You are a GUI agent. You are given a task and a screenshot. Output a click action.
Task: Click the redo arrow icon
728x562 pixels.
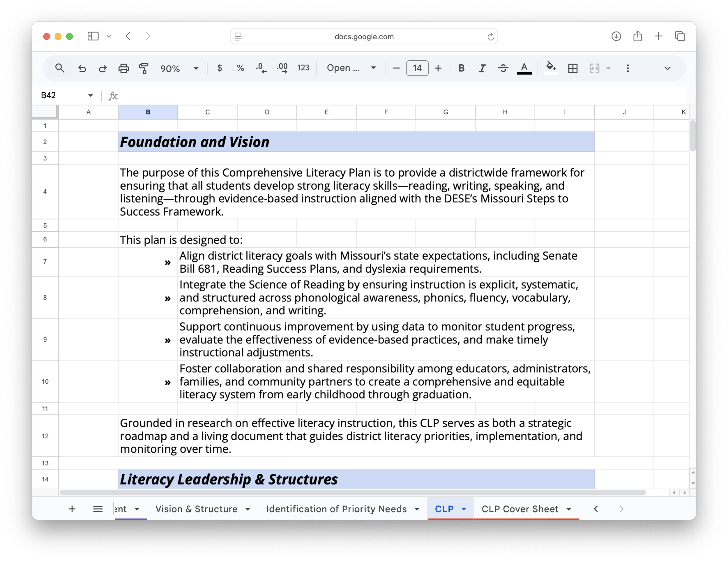coord(103,68)
